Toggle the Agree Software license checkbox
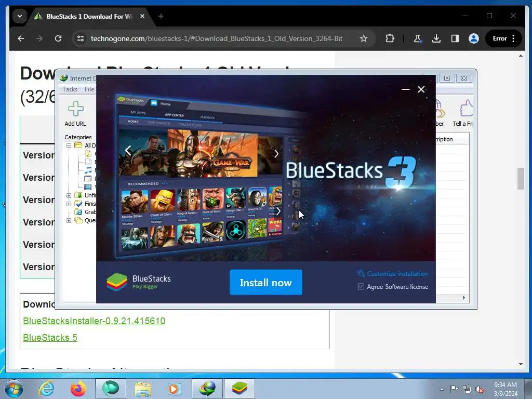This screenshot has height=399, width=532. (361, 286)
